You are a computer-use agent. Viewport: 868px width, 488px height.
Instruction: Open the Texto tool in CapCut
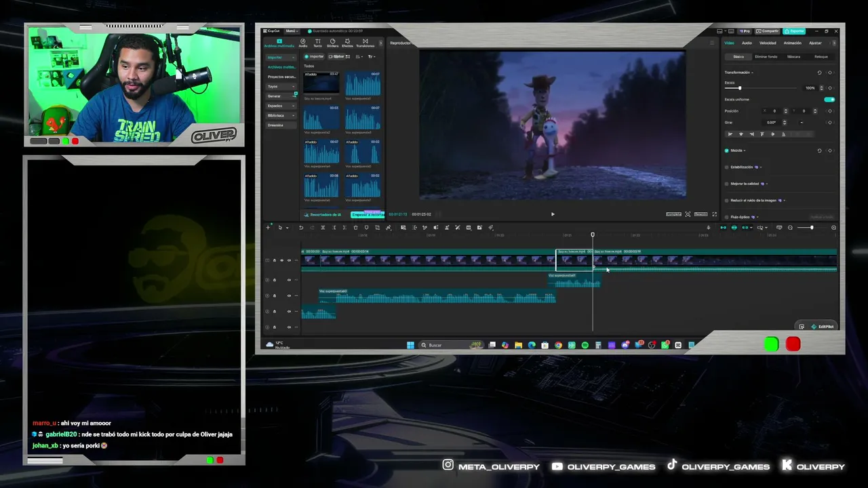(317, 43)
